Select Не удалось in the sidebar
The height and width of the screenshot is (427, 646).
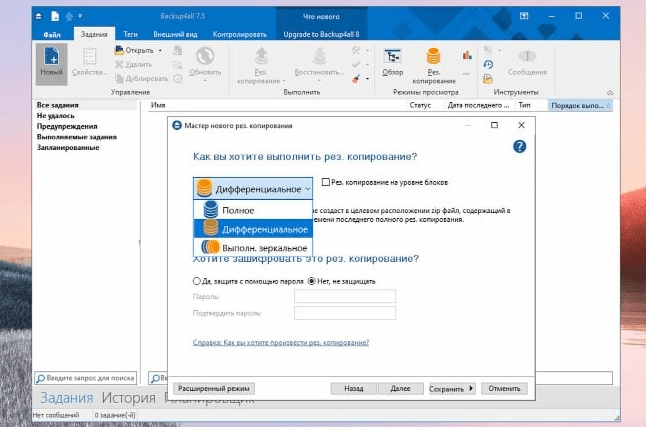56,115
